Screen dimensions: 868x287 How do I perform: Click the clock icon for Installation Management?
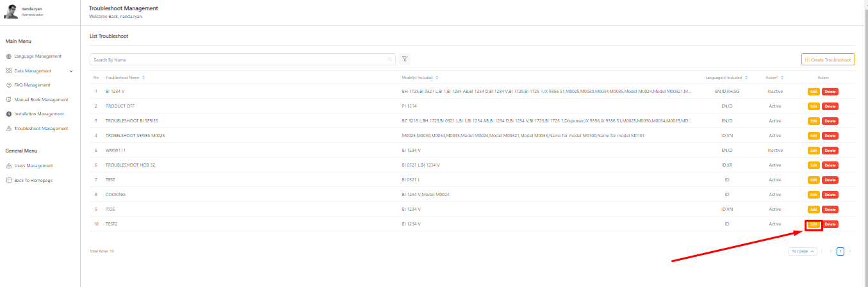coord(9,114)
